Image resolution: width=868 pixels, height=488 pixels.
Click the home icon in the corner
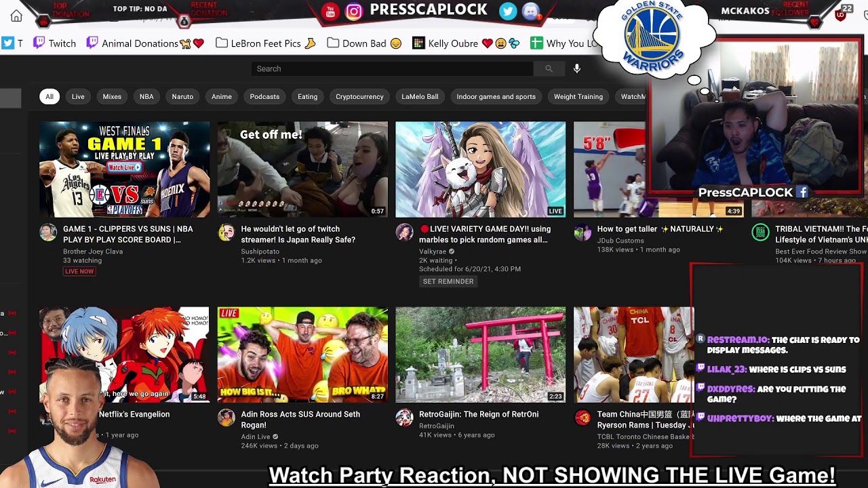point(16,16)
